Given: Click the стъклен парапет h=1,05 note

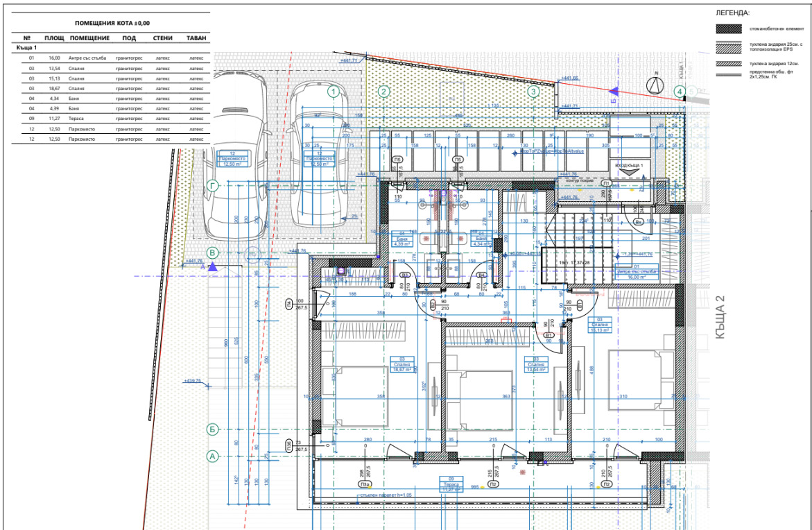Looking at the screenshot, I should [386, 495].
